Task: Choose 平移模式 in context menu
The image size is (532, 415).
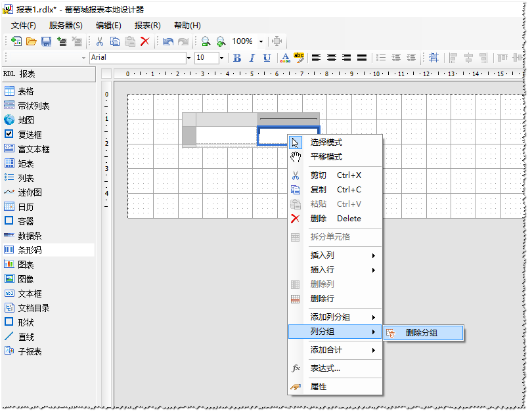Action: [x=335, y=157]
